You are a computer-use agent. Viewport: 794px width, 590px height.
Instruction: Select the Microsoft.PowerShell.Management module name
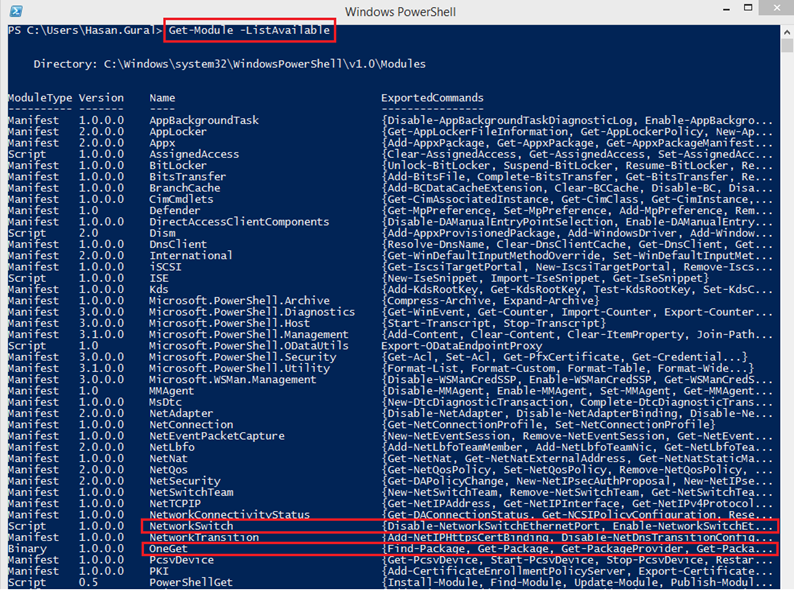[x=249, y=335]
